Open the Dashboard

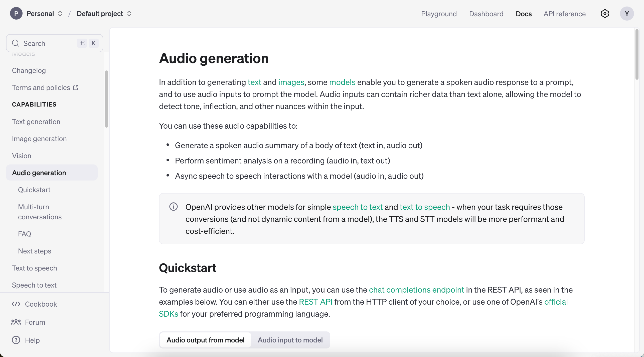coord(486,14)
